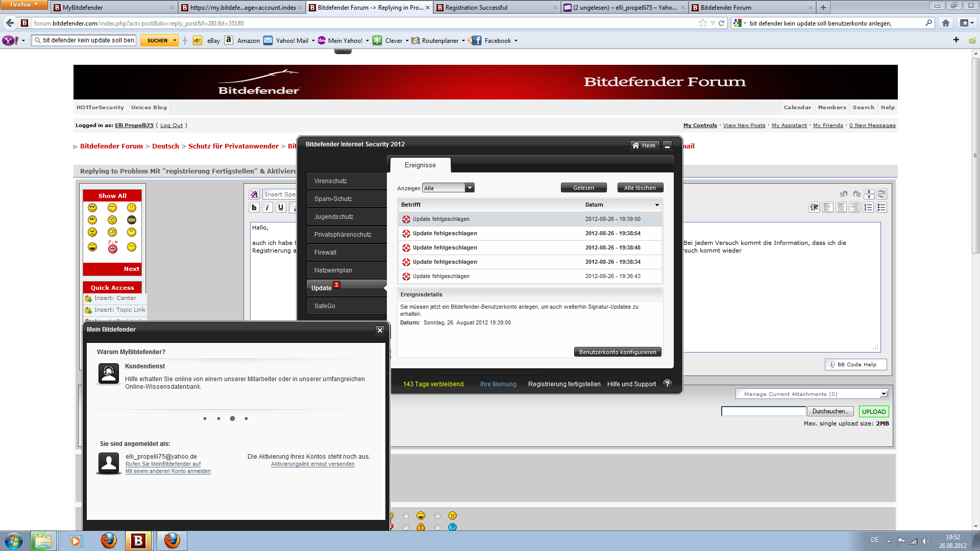Open Virenschutz section in Bitdefender sidebar
This screenshot has width=980, height=551.
click(347, 181)
